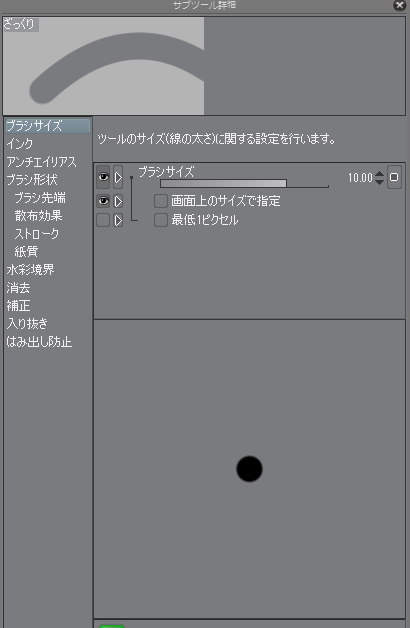Open the 散布効果 subcategory
410x628 pixels.
[38, 215]
